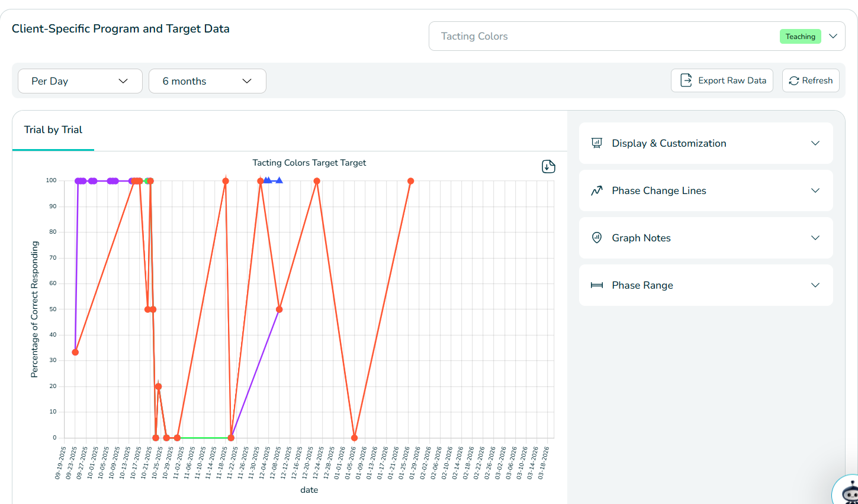Click the Teaching status badge
858x504 pixels.
click(x=800, y=37)
